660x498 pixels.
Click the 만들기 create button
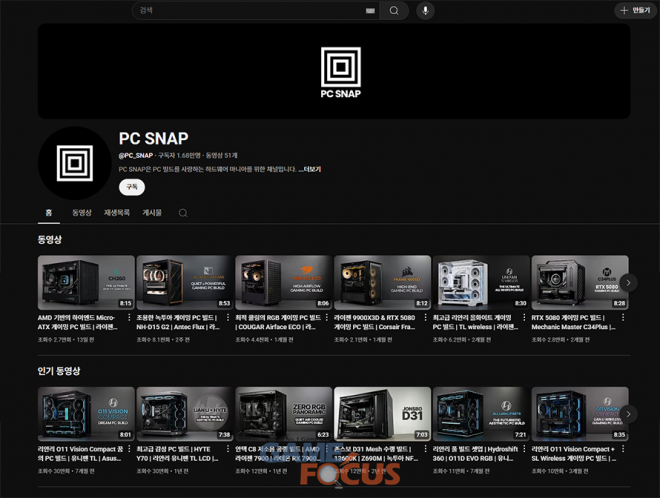[636, 11]
